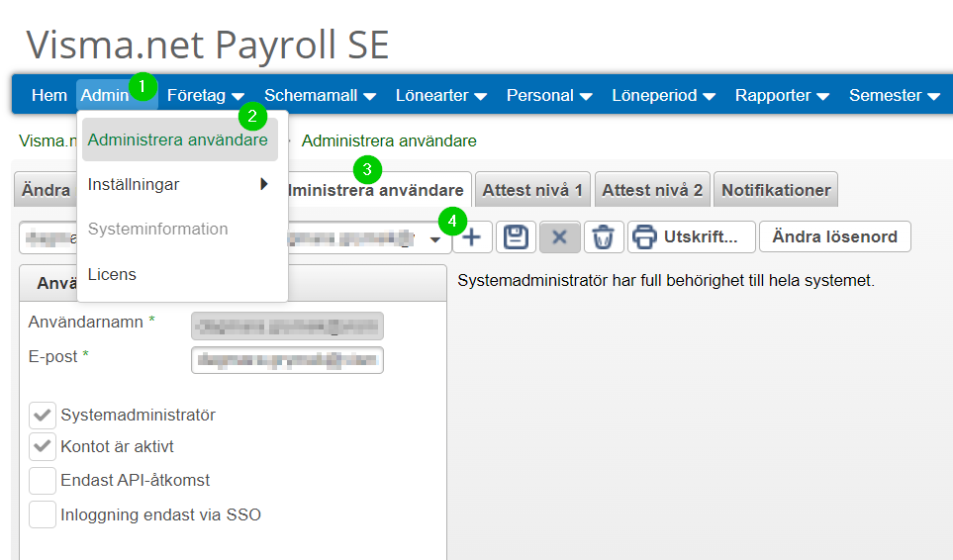The height and width of the screenshot is (560, 953).
Task: Click the Systemadministratör har full behörighet text
Action: 666,281
